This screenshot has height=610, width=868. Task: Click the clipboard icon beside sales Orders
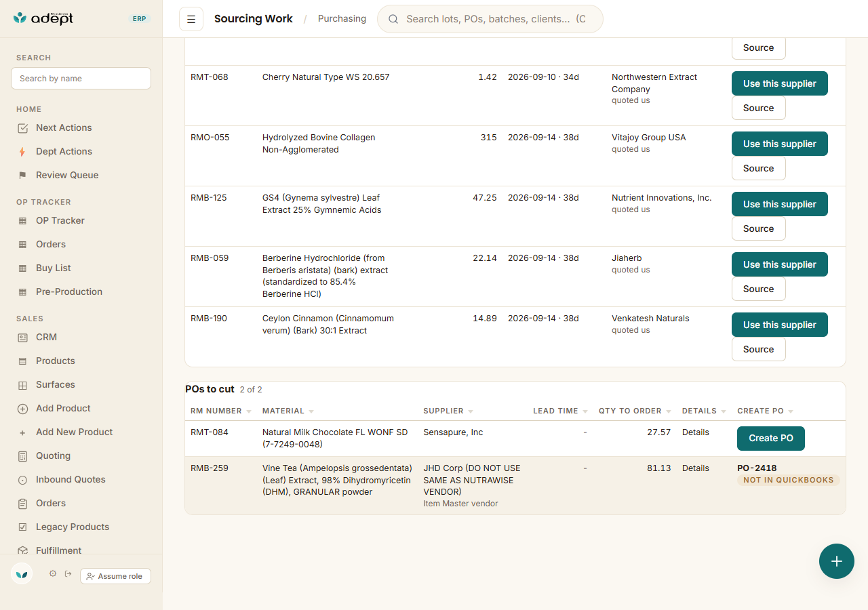22,504
